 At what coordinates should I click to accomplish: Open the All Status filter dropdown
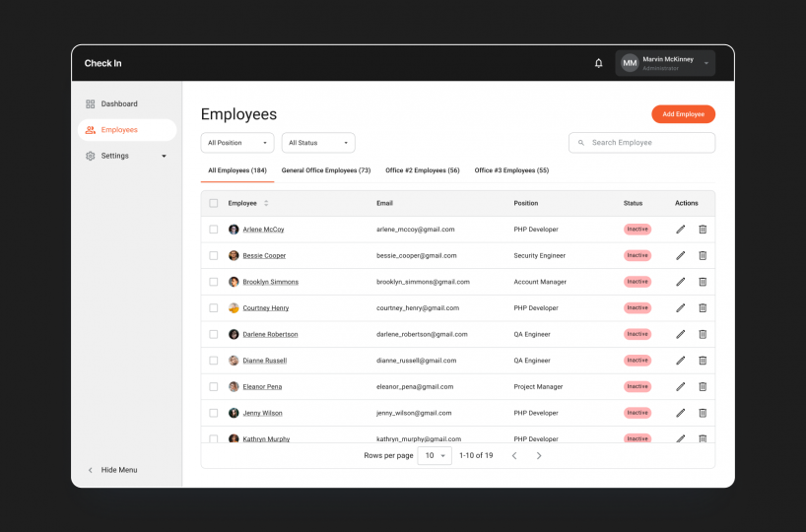tap(318, 143)
